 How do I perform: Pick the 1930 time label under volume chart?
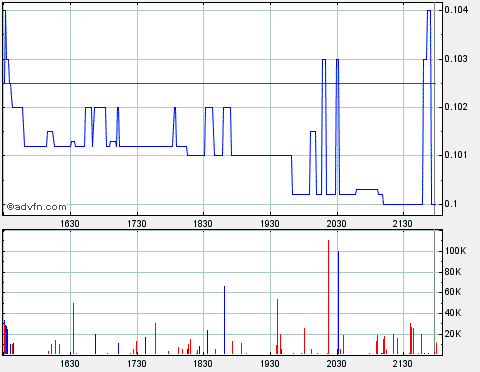click(270, 363)
